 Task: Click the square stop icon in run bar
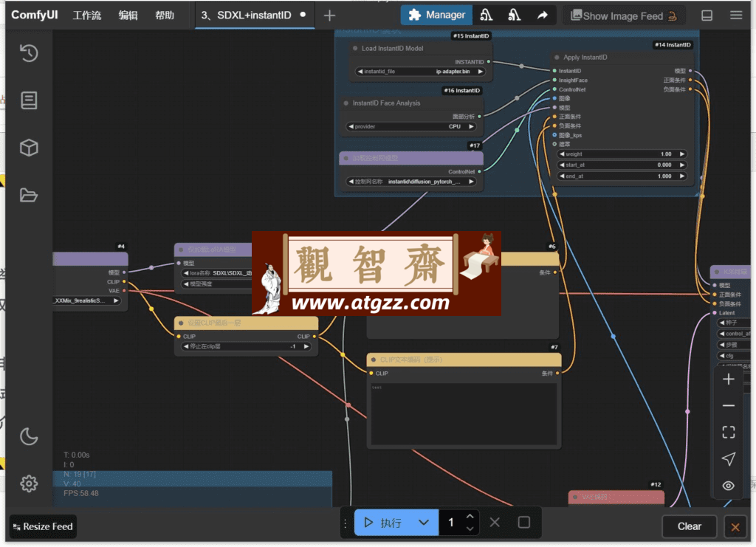(x=524, y=523)
